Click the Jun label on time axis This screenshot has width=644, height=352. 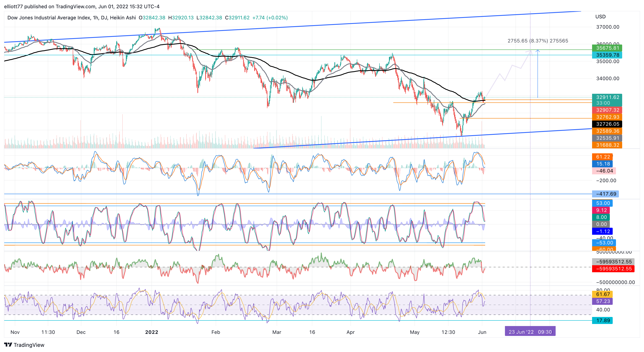coord(482,332)
